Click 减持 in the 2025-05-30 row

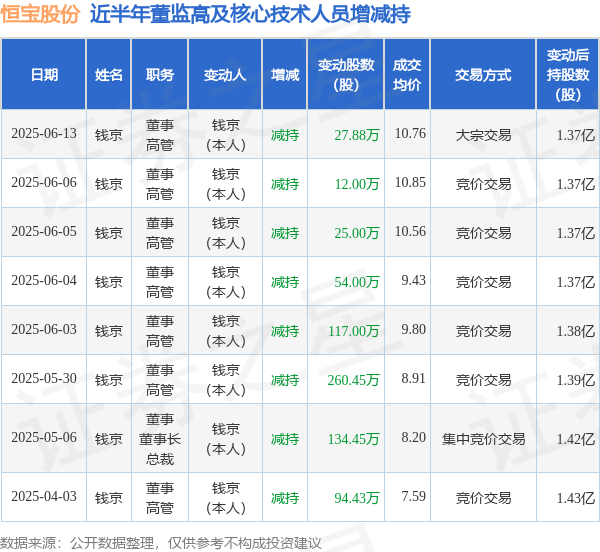click(285, 380)
